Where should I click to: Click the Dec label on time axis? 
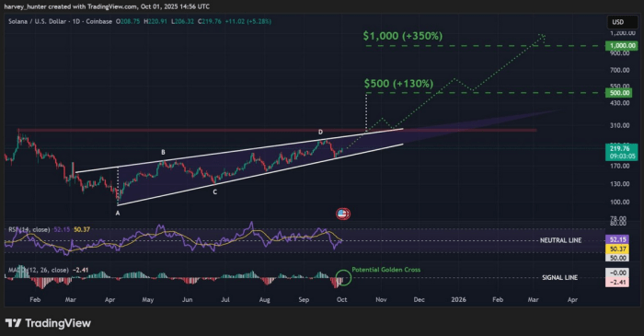click(x=419, y=300)
